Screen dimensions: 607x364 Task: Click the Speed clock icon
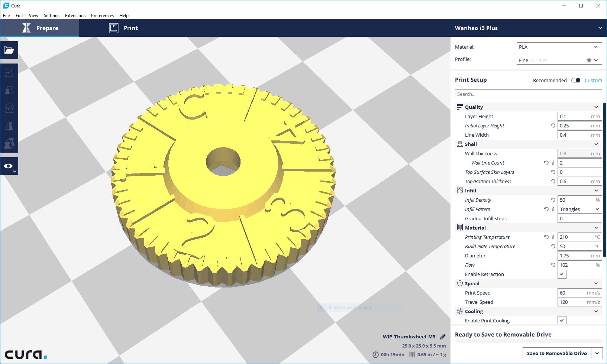point(460,283)
